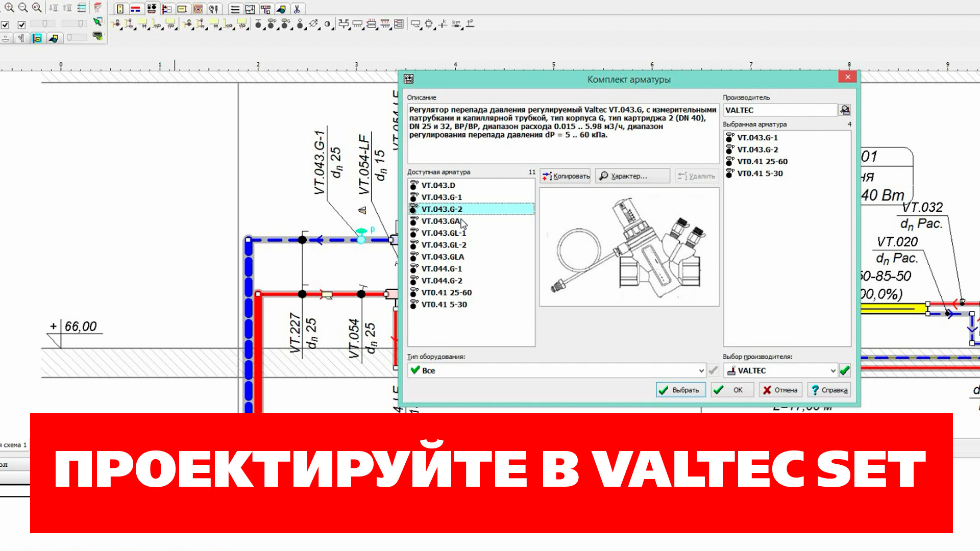
Task: Confirm manufacturer with green checkmark beside VALTEC dropdown
Action: [x=845, y=370]
